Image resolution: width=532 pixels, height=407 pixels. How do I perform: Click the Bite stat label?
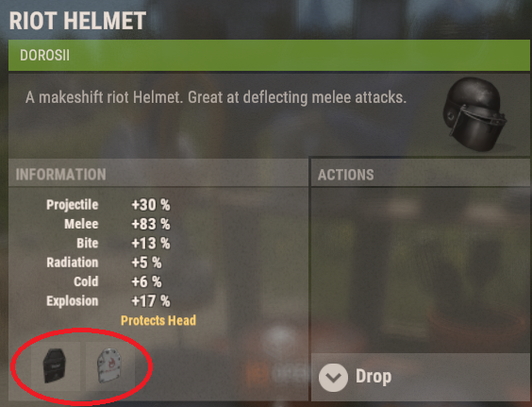click(88, 244)
